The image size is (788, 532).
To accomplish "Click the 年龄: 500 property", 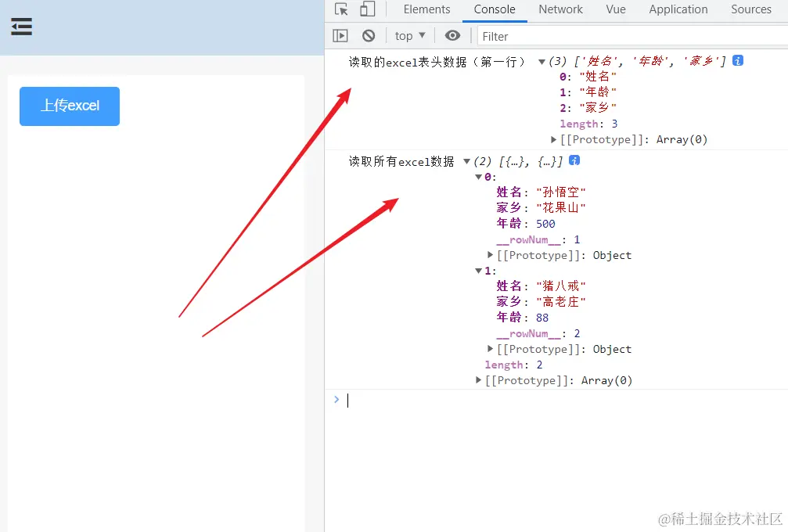I will pyautogui.click(x=526, y=224).
